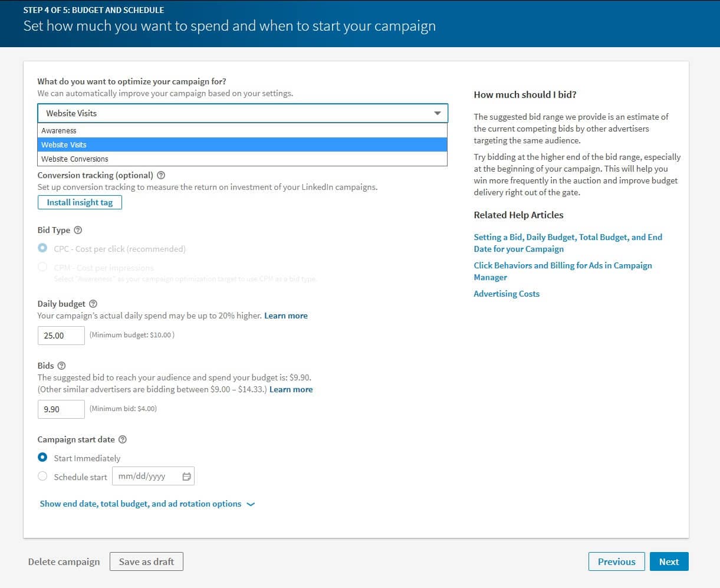Viewport: 720px width, 588px height.
Task: Click the Bids question mark icon
Action: tap(62, 365)
